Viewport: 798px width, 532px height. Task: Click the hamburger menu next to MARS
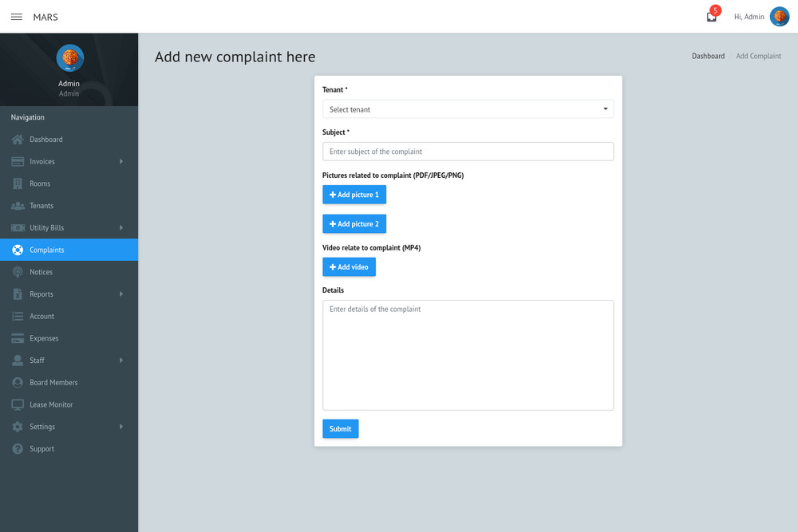[x=16, y=16]
